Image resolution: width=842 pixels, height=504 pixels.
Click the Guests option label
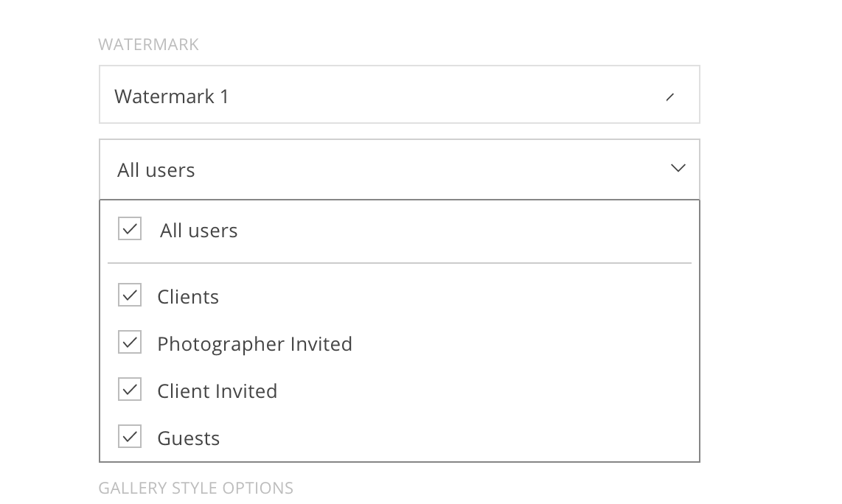coord(188,438)
